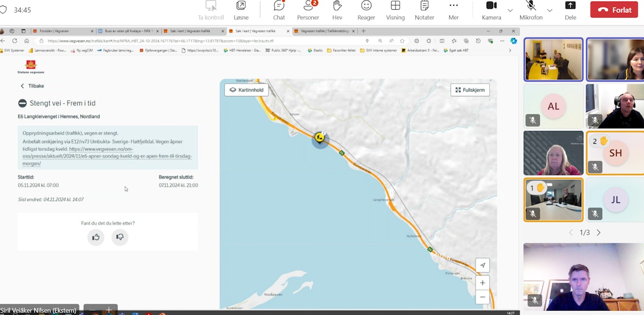Open the Notater notes panel
This screenshot has width=644, height=315.
coord(424,10)
